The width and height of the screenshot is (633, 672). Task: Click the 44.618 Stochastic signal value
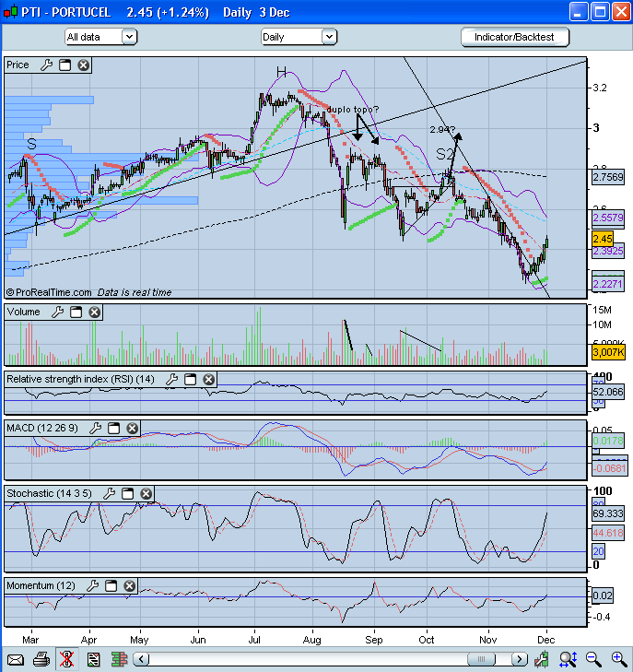pyautogui.click(x=608, y=533)
